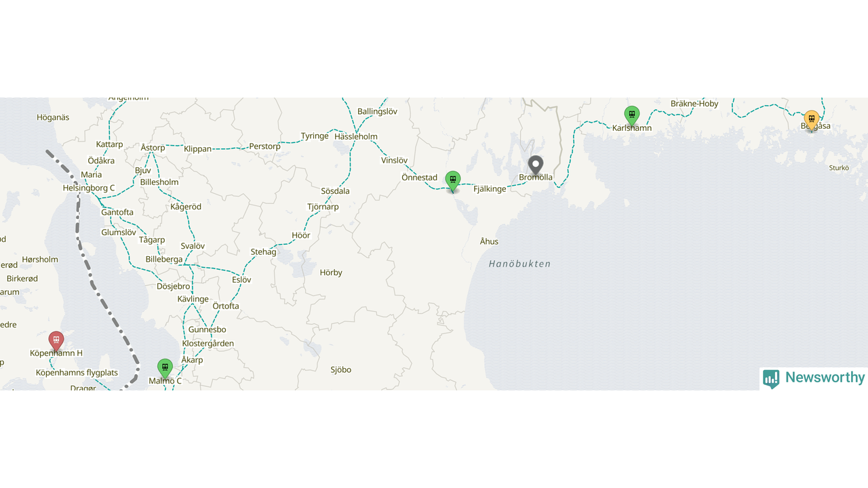The image size is (868, 488).
Task: Click the red train marker at Köpenhamn H
Action: pos(56,341)
